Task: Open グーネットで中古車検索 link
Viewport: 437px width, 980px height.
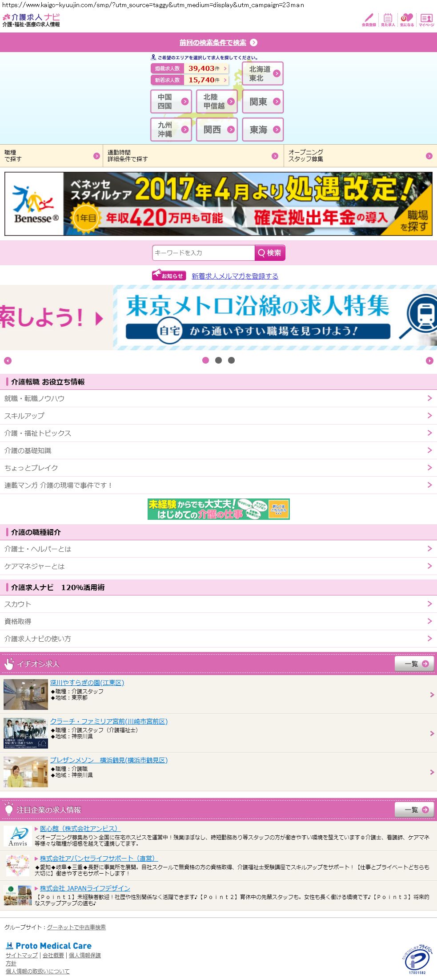Action: point(76,927)
